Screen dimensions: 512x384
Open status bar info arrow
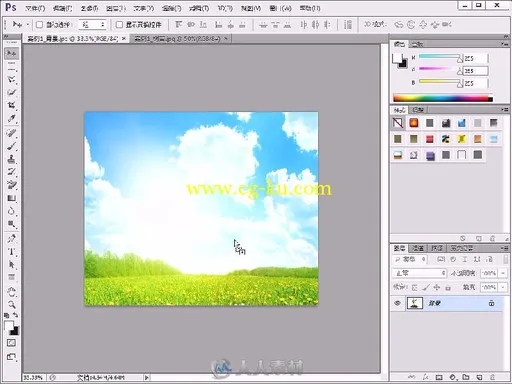pyautogui.click(x=147, y=378)
